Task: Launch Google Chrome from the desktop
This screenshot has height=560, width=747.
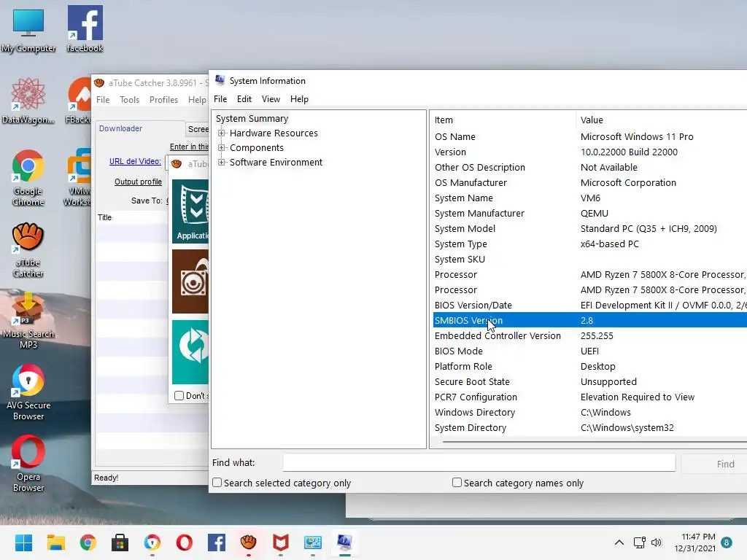Action: [x=28, y=177]
